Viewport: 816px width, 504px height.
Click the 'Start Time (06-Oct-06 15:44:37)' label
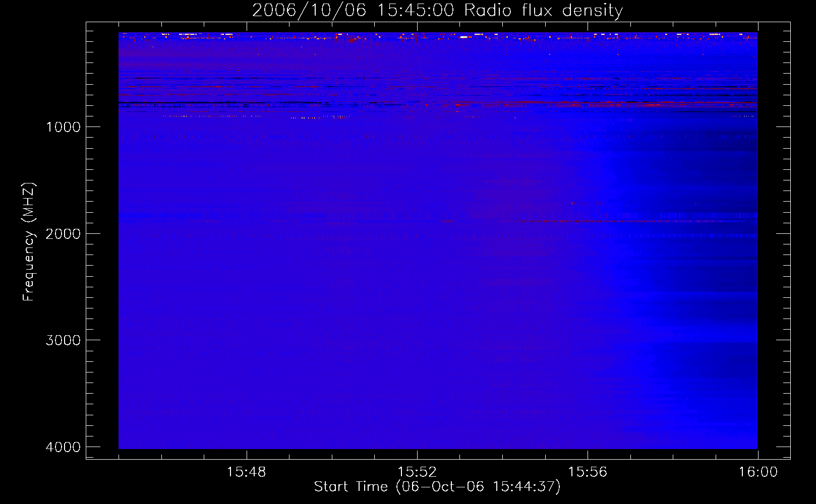437,487
